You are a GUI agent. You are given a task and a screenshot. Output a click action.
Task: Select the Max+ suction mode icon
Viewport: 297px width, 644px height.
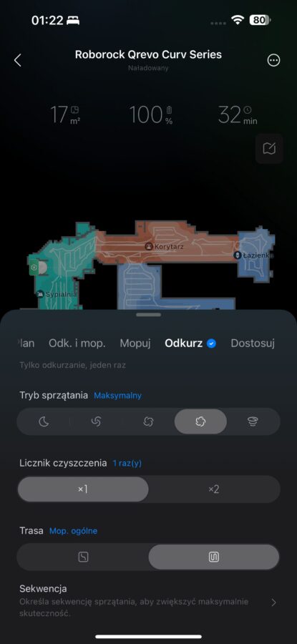click(x=253, y=421)
